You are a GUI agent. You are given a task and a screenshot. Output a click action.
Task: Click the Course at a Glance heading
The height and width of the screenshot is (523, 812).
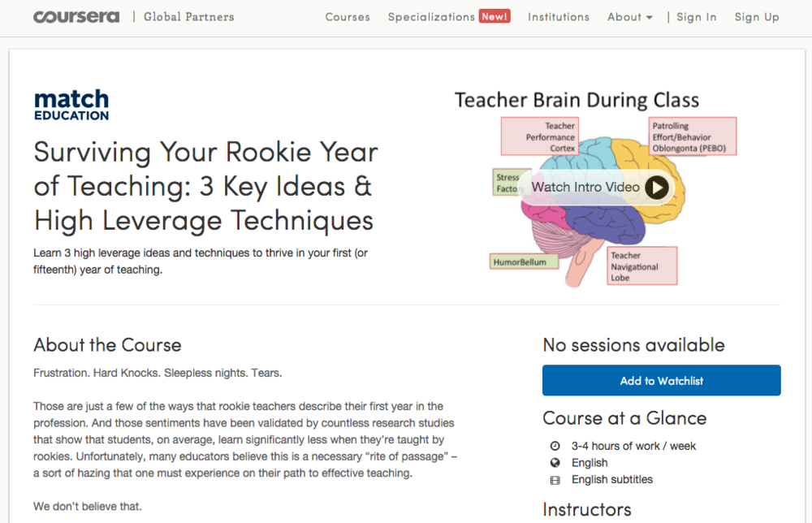(624, 418)
